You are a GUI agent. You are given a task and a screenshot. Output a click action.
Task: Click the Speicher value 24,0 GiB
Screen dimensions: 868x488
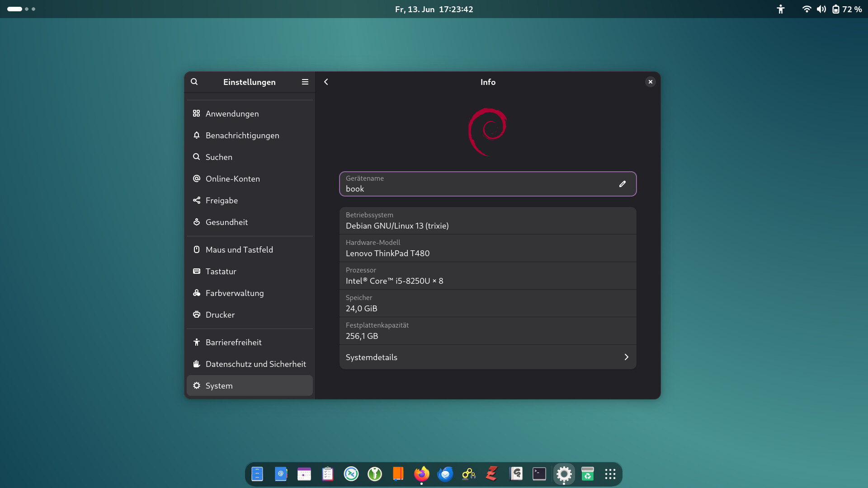[361, 309]
